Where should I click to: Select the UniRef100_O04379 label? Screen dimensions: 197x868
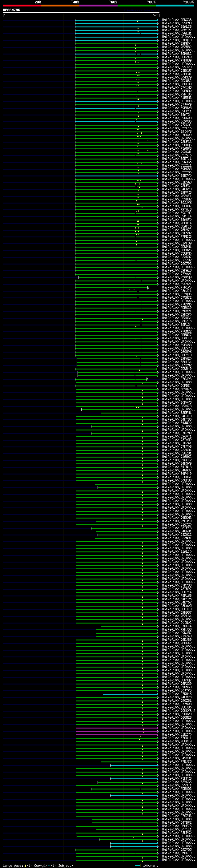pyautogui.click(x=177, y=78)
